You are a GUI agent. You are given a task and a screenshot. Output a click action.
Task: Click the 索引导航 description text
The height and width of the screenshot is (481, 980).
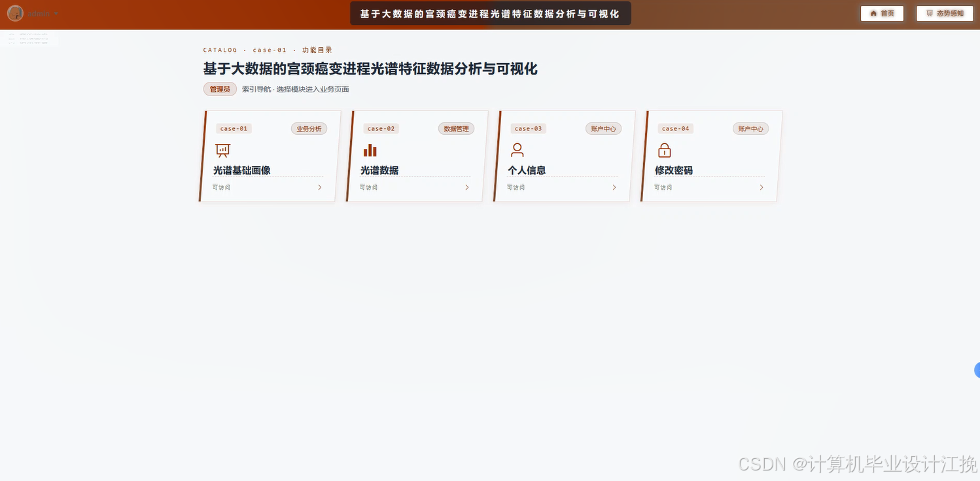(295, 89)
